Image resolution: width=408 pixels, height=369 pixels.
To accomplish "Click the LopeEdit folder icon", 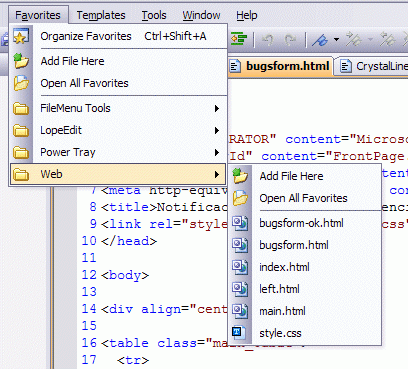I will pyautogui.click(x=21, y=130).
